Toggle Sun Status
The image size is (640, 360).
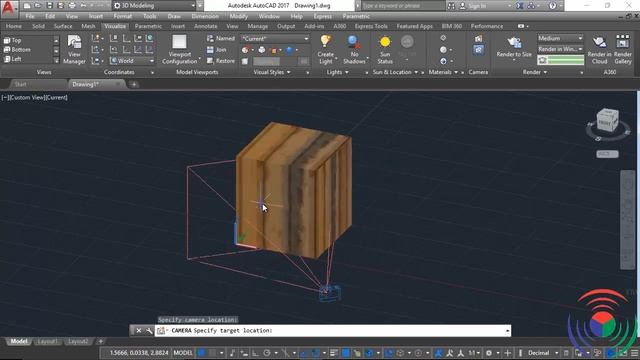(x=385, y=49)
